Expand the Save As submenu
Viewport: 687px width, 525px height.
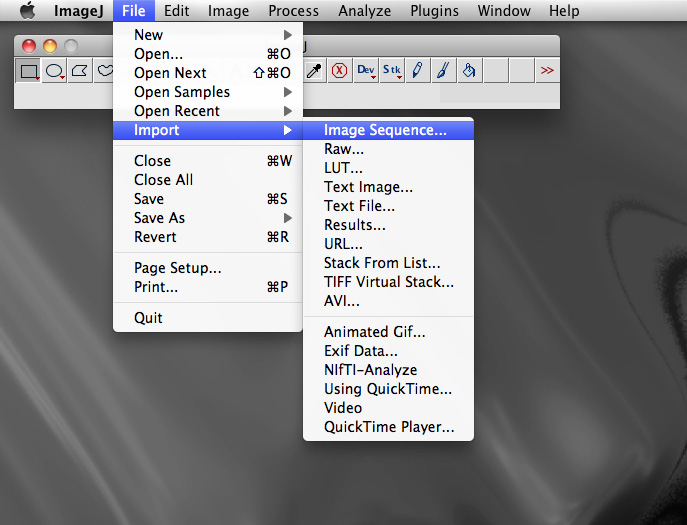(x=208, y=218)
